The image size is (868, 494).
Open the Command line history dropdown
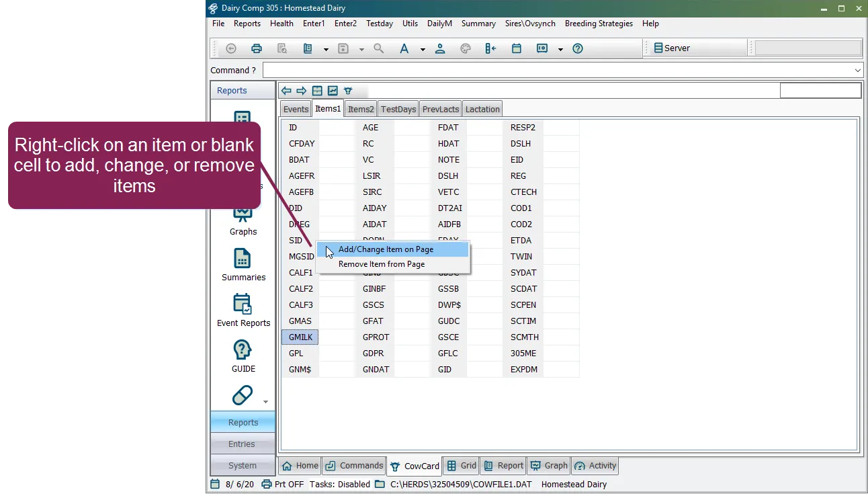tap(858, 71)
